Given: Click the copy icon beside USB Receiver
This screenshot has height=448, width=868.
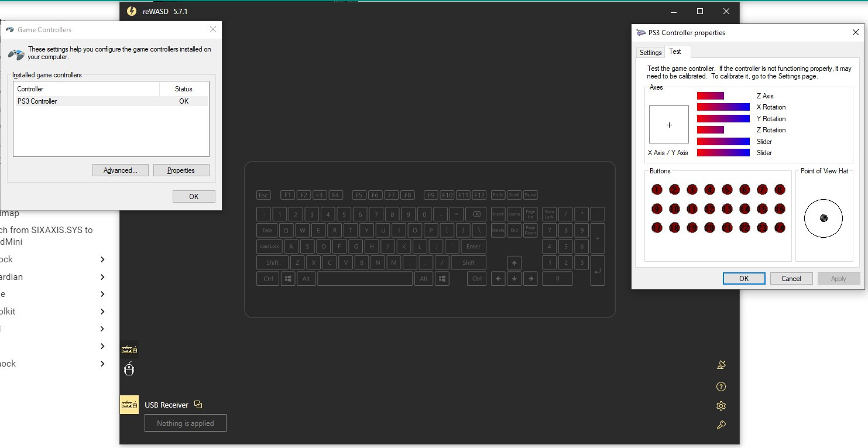Looking at the screenshot, I should point(198,405).
